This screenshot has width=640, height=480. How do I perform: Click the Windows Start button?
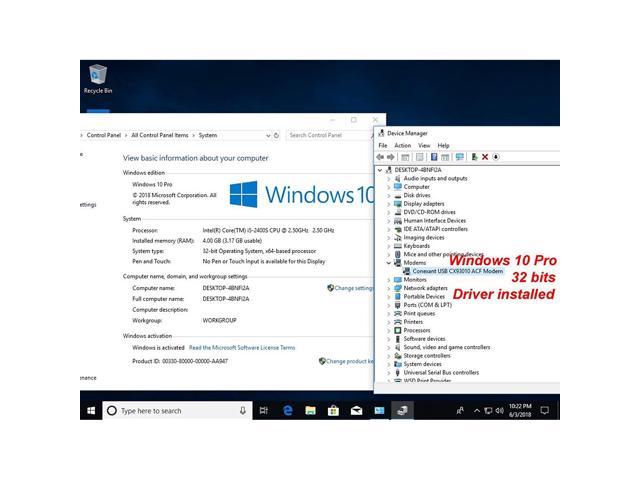click(91, 410)
